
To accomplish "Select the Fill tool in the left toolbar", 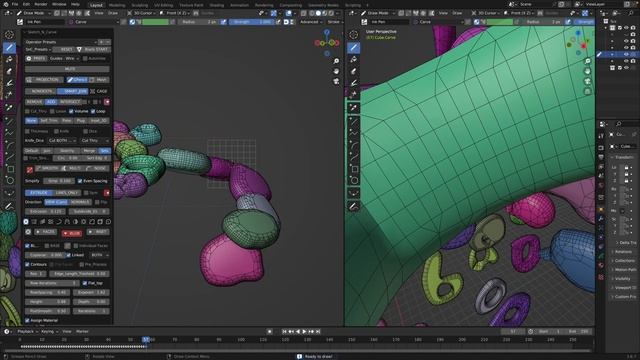I will (x=9, y=60).
